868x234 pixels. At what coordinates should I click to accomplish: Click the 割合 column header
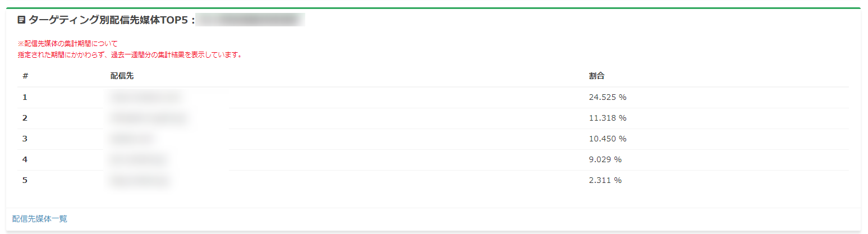coord(596,76)
